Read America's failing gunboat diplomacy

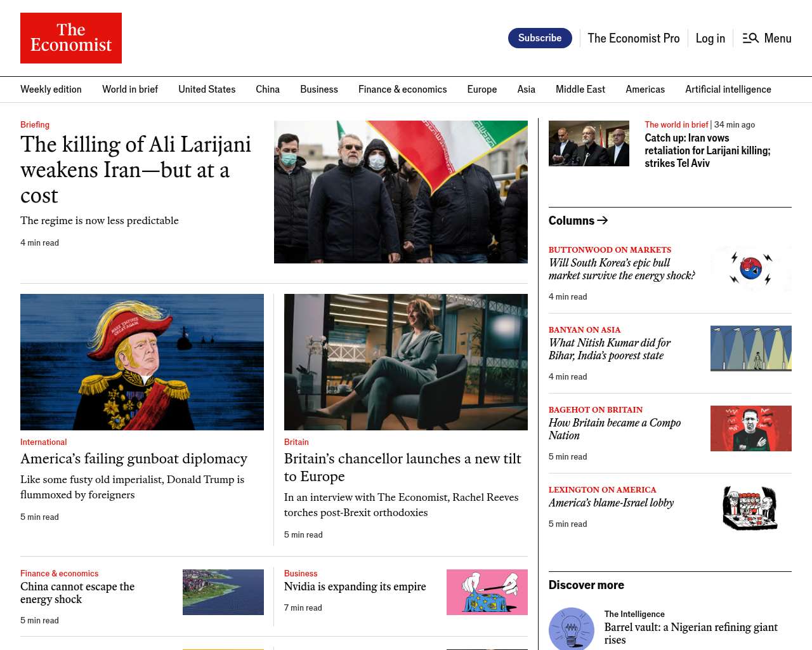pyautogui.click(x=134, y=458)
